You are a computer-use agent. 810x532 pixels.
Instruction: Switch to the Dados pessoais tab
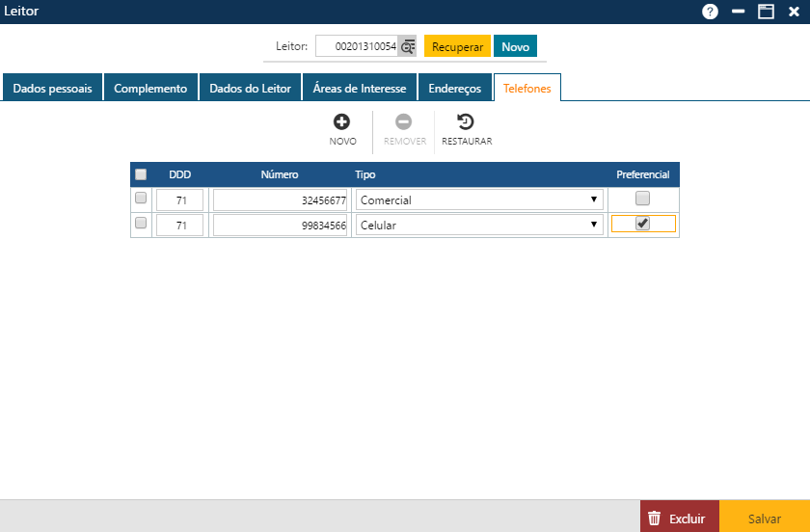point(52,88)
